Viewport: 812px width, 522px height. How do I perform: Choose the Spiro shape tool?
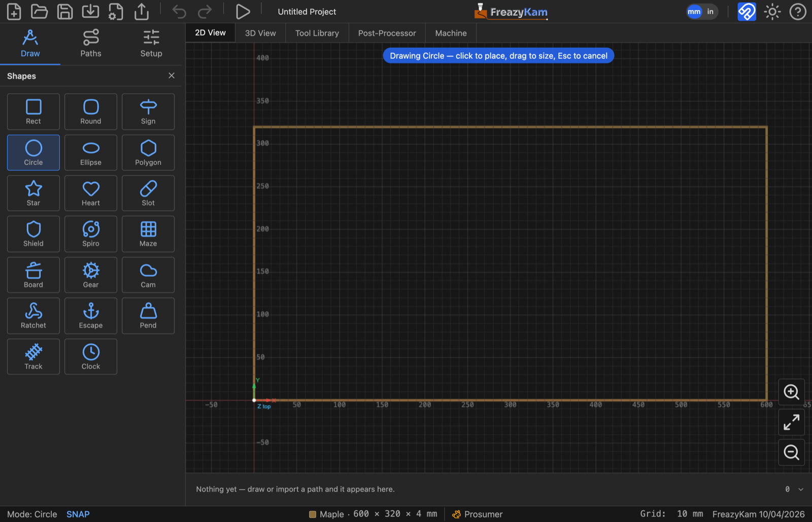click(91, 234)
